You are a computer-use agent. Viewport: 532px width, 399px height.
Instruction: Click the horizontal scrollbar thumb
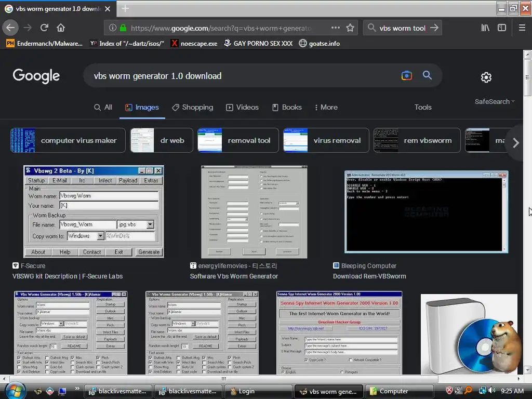(223, 379)
